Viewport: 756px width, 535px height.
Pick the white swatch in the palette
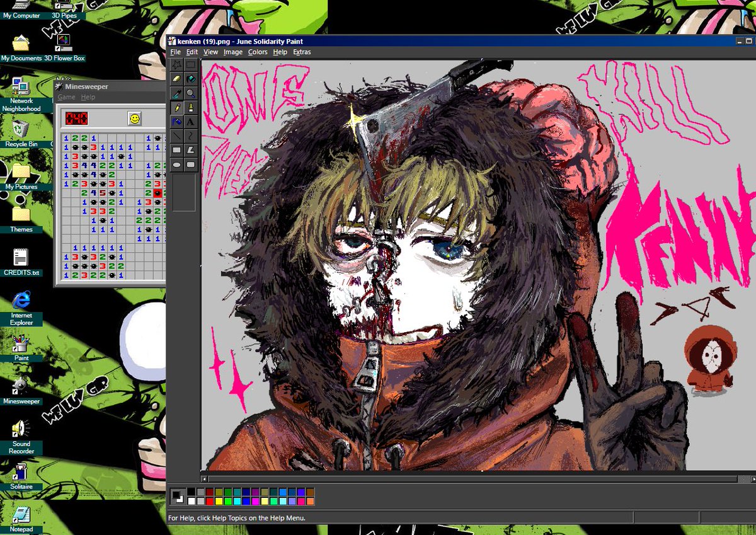pos(192,501)
